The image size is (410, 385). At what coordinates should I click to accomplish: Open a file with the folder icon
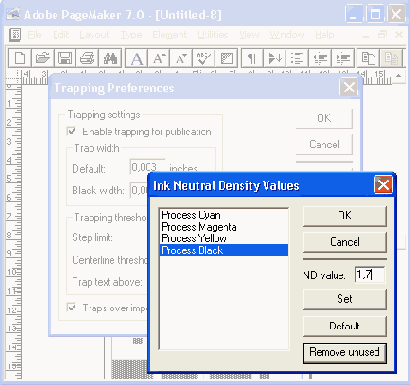(42, 58)
